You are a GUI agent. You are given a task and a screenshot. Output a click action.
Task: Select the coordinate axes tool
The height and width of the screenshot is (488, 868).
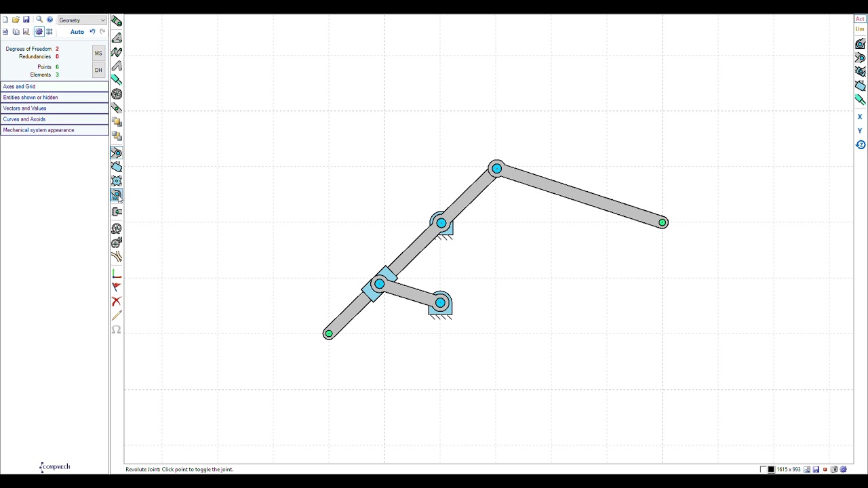117,274
